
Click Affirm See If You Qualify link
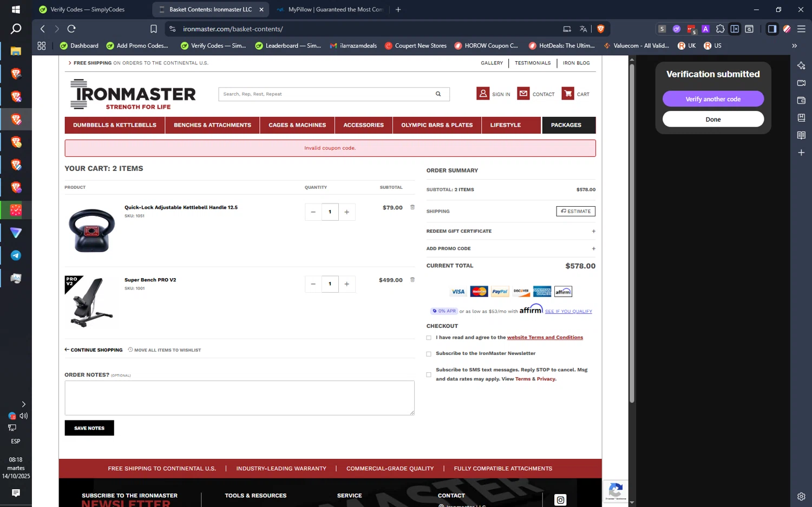[568, 311]
